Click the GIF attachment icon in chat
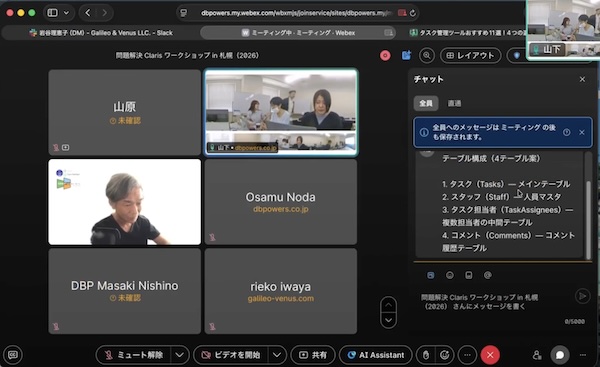This screenshot has height=367, width=600. coord(468,275)
